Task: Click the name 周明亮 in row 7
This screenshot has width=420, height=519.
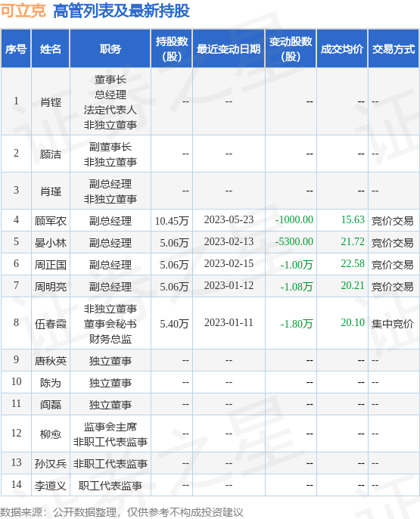Action: [x=51, y=286]
